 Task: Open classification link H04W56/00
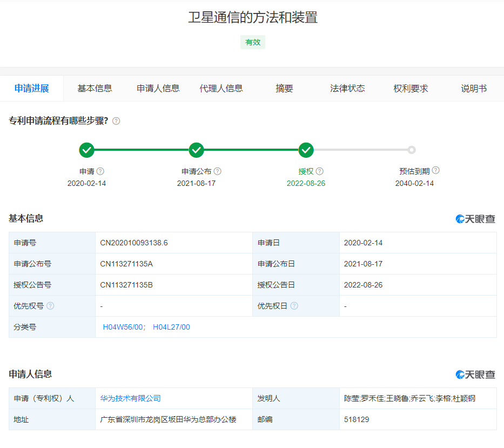[123, 327]
